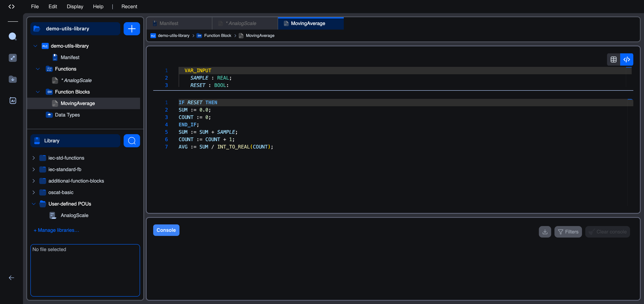Open the File menu

point(35,7)
